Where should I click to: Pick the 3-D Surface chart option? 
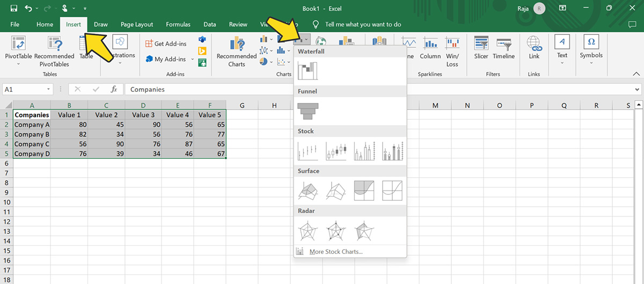click(308, 191)
